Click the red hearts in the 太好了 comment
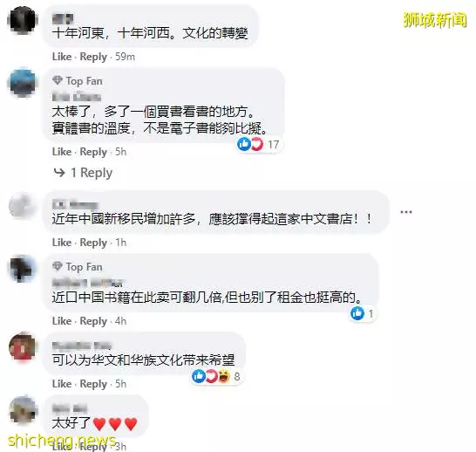476x452 pixels. (x=115, y=424)
